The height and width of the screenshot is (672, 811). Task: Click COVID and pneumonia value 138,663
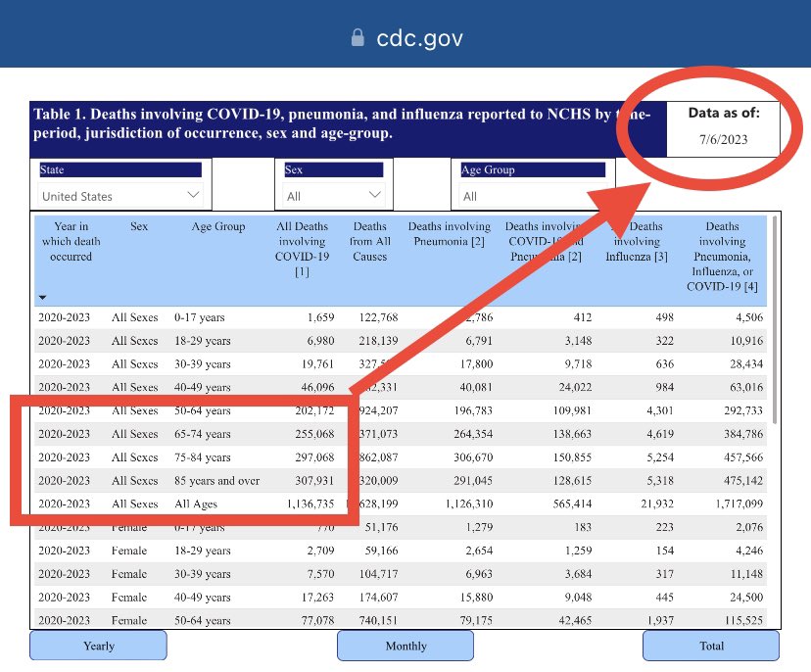(572, 434)
